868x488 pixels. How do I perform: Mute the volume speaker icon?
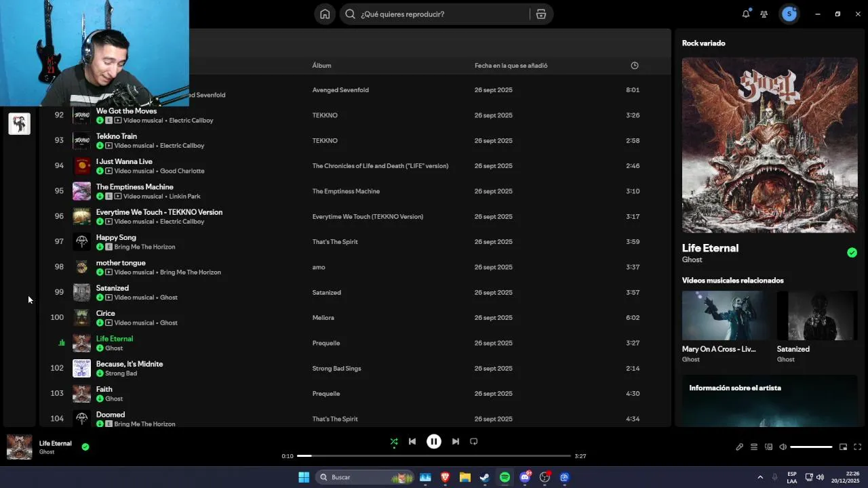783,447
